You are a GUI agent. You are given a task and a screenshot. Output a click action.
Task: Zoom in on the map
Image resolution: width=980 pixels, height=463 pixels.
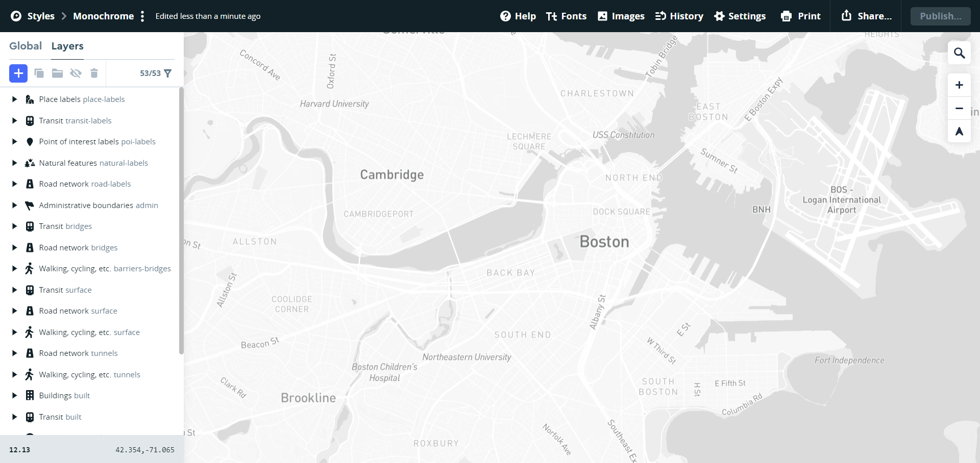pos(959,85)
